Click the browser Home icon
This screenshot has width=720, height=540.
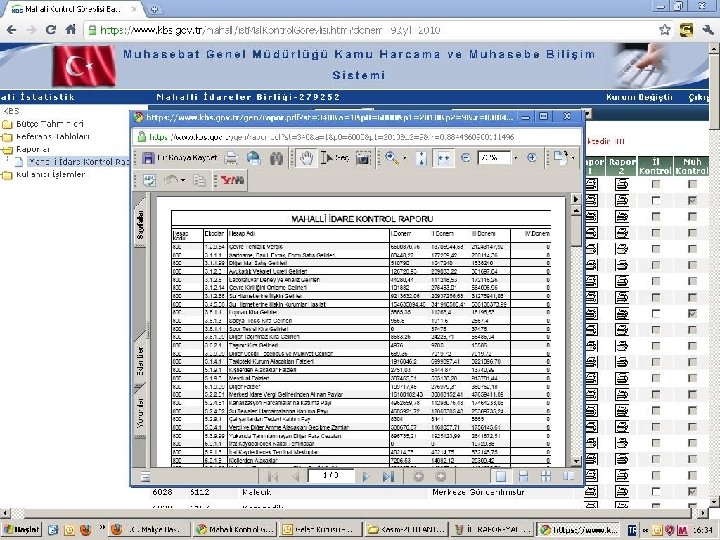click(71, 30)
